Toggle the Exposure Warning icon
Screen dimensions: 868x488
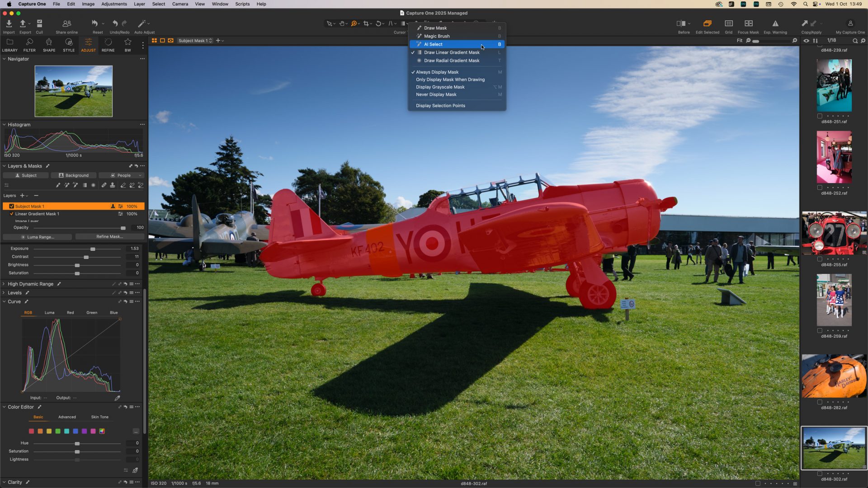point(775,23)
